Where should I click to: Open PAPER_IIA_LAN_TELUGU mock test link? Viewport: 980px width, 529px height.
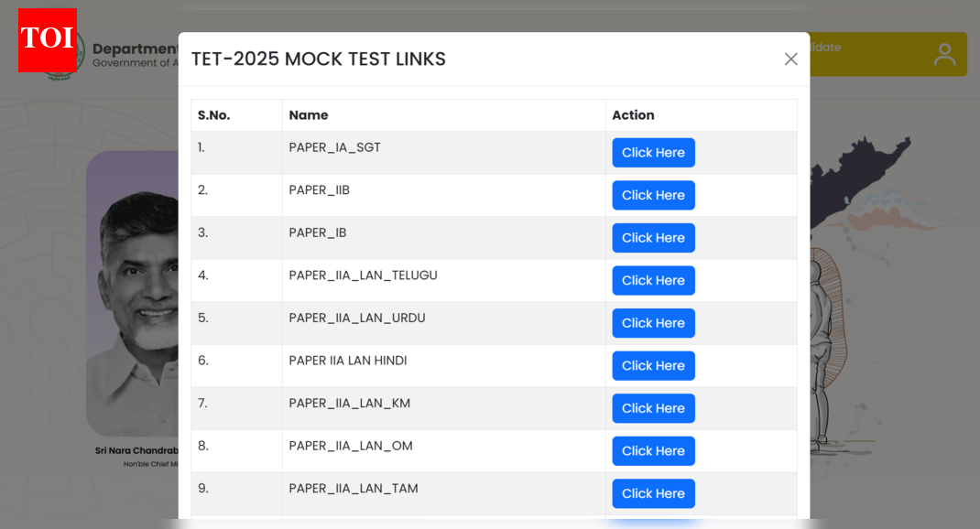click(653, 280)
